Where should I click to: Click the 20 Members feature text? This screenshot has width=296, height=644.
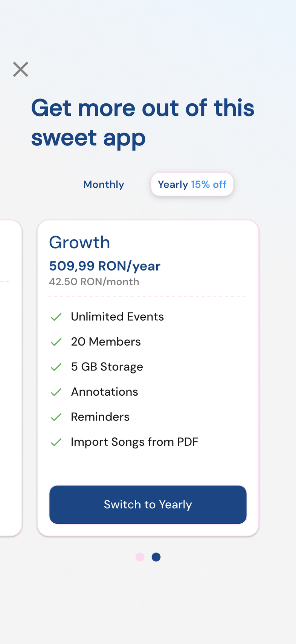[x=106, y=342]
